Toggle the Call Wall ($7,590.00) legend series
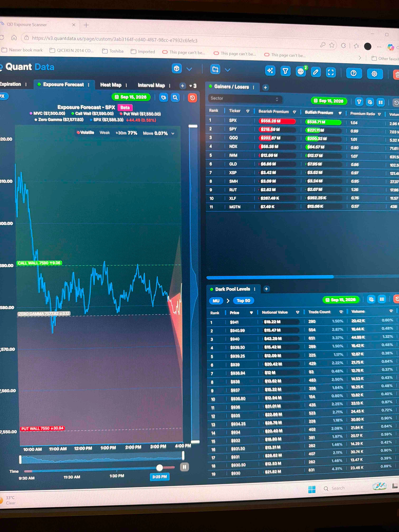Viewport: 399px width, 532px height. (x=93, y=113)
